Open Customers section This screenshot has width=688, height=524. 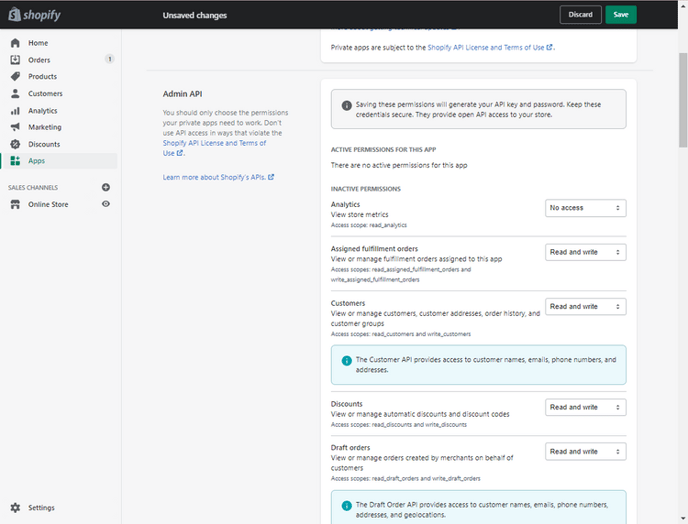tap(59, 93)
